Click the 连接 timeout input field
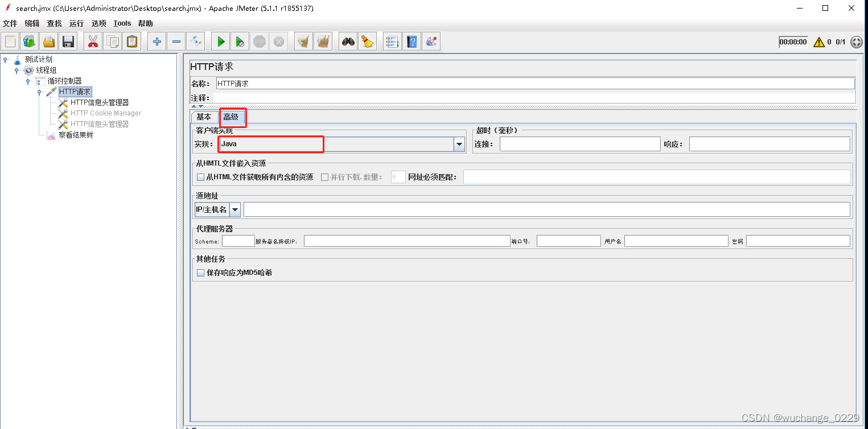This screenshot has height=429, width=868. point(579,144)
